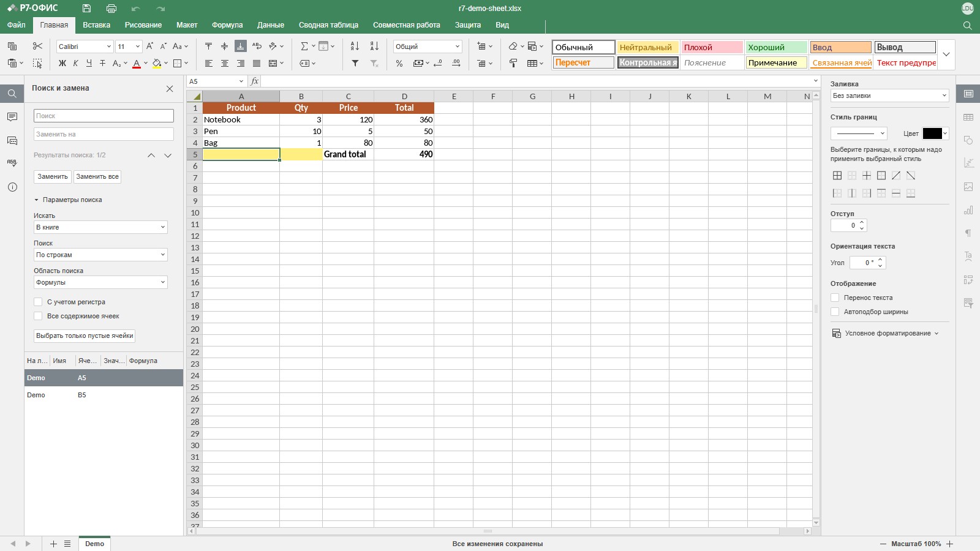Image resolution: width=980 pixels, height=551 pixels.
Task: Click 'Выбрать только пустые ячейки' button
Action: click(x=85, y=335)
